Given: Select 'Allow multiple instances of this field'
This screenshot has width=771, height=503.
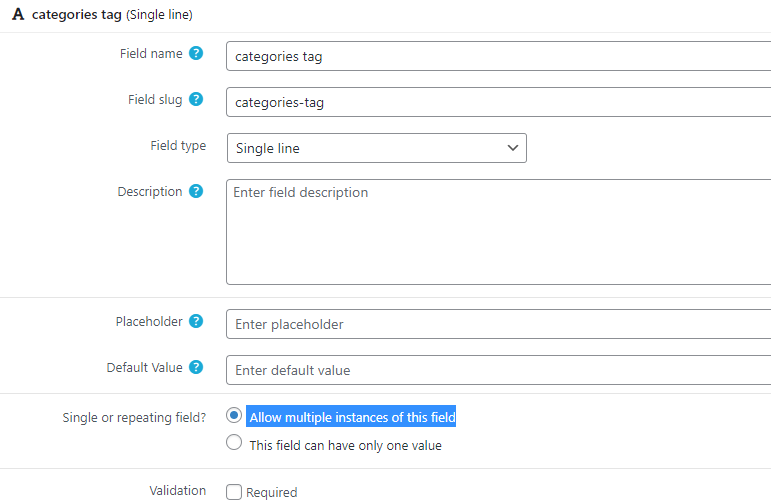Looking at the screenshot, I should click(234, 415).
